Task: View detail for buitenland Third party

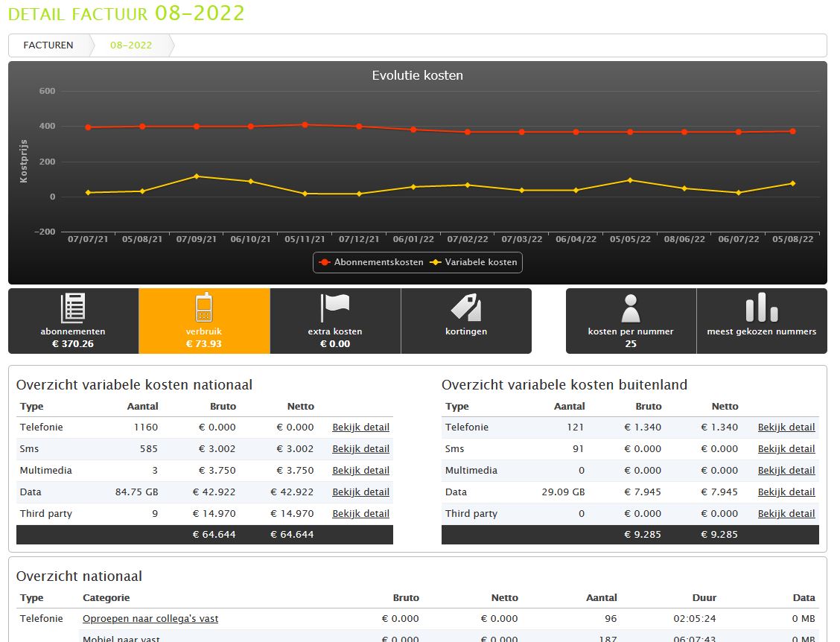Action: (x=786, y=513)
